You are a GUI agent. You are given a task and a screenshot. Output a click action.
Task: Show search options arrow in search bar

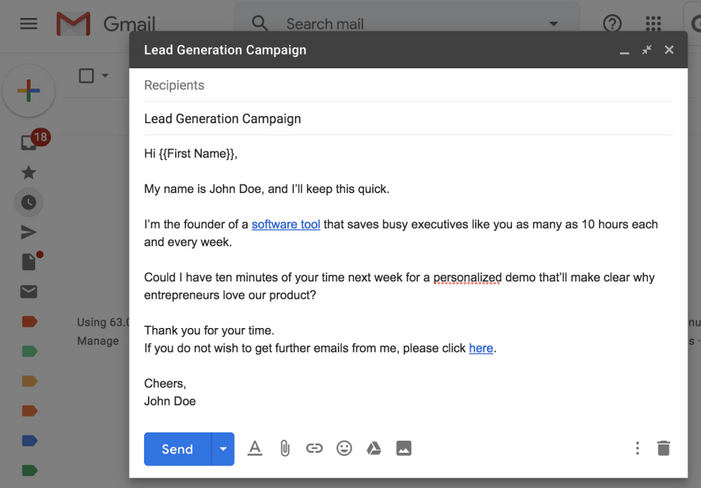pos(554,24)
